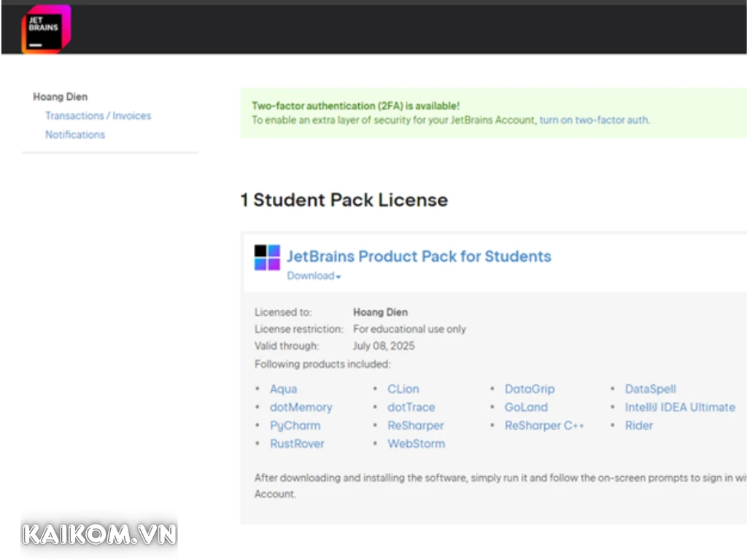Click the ReSharper C++ link
This screenshot has height=560, width=747.
click(x=544, y=426)
